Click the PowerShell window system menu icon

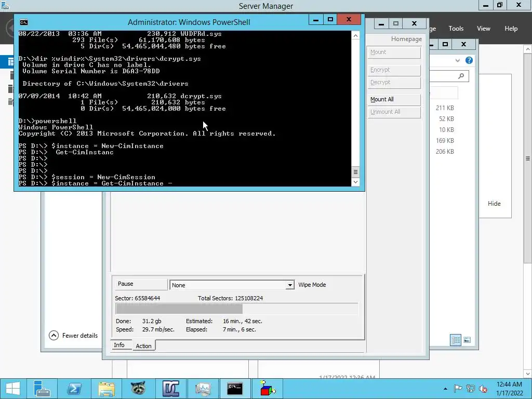tap(23, 22)
